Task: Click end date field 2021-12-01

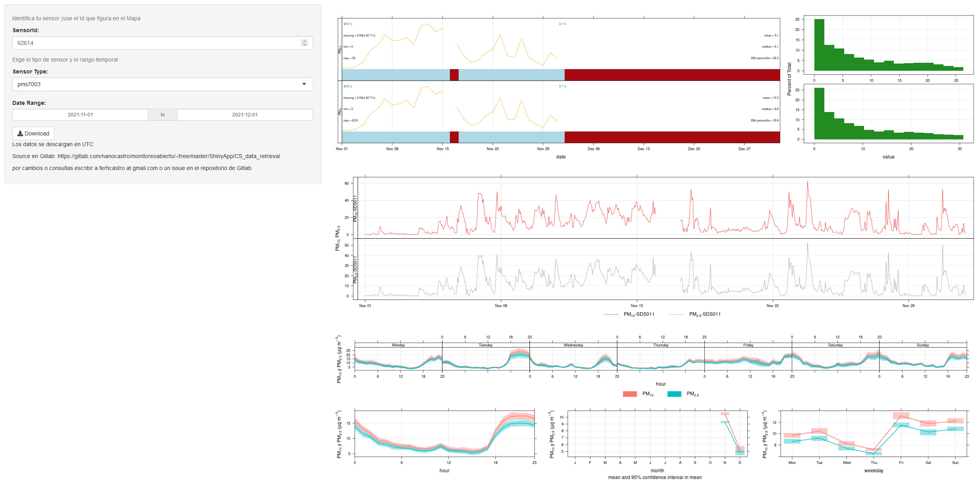Action: pyautogui.click(x=245, y=115)
